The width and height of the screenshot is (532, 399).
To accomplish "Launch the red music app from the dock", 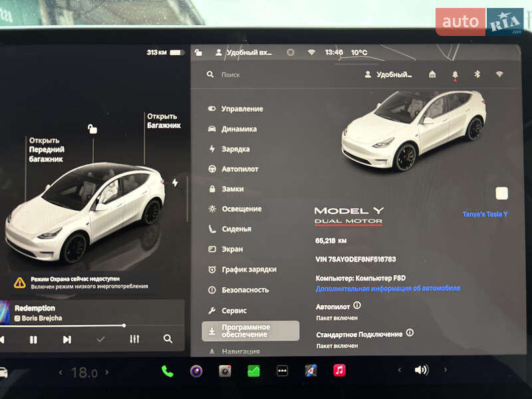I will coord(339,372).
